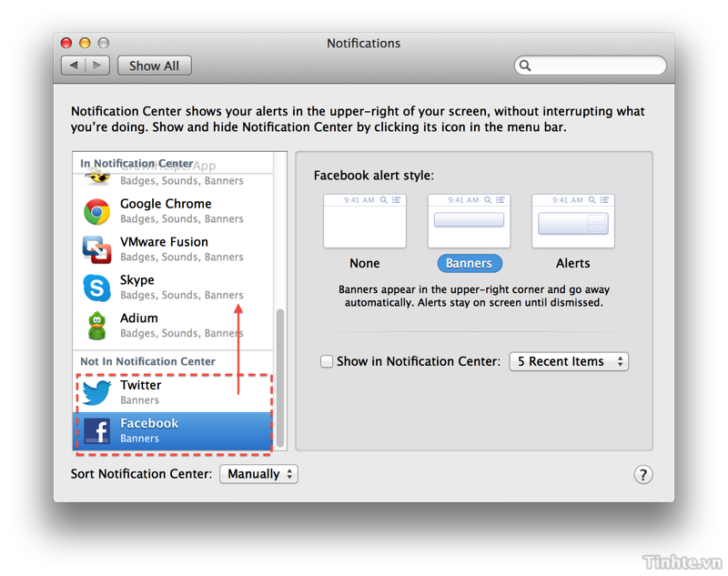The height and width of the screenshot is (576, 728).
Task: Open help with the question mark button
Action: click(x=643, y=474)
